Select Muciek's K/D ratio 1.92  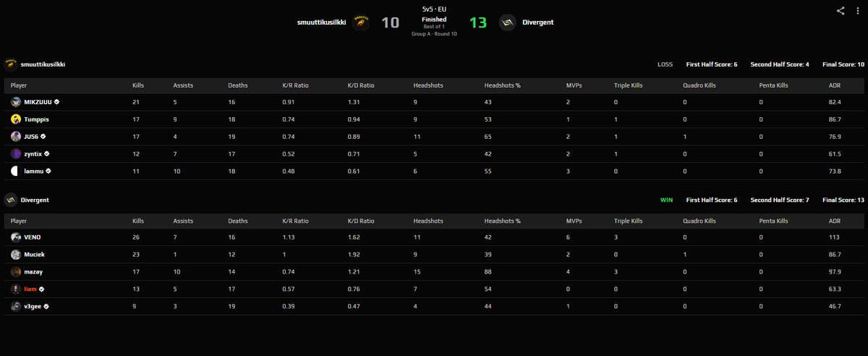pyautogui.click(x=354, y=255)
